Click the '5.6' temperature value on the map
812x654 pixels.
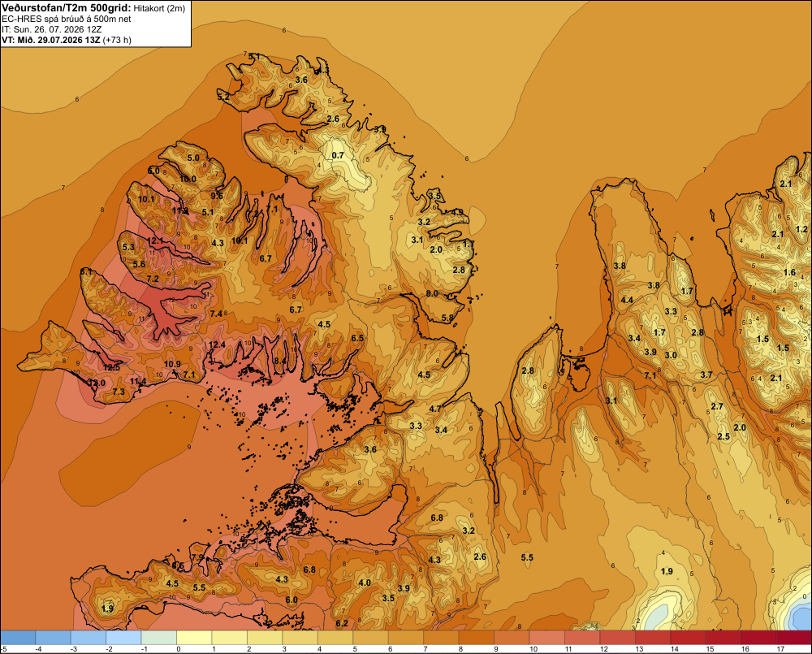click(139, 264)
